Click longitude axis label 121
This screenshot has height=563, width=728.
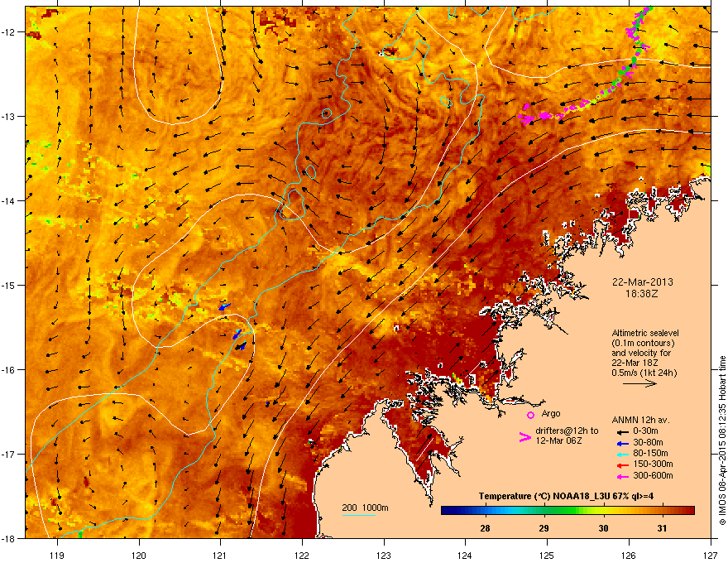coord(220,556)
